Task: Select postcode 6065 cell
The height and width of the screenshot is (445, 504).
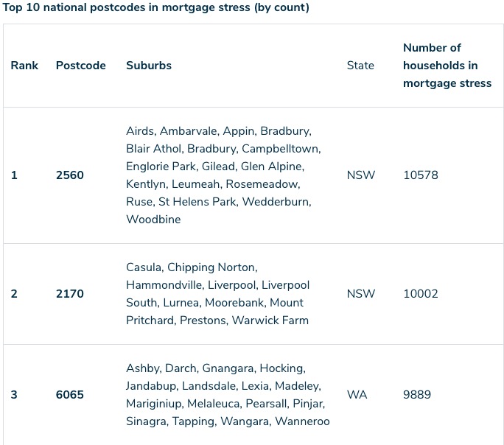Action: click(70, 395)
